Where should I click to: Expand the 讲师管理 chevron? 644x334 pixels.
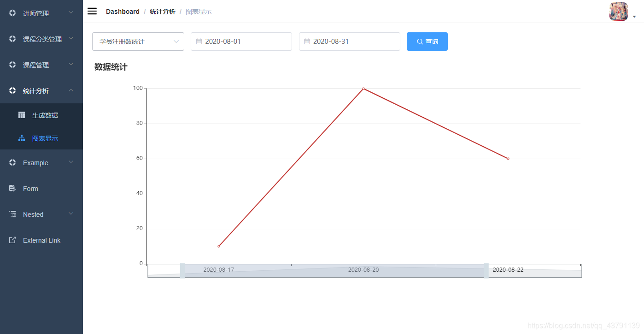point(71,12)
